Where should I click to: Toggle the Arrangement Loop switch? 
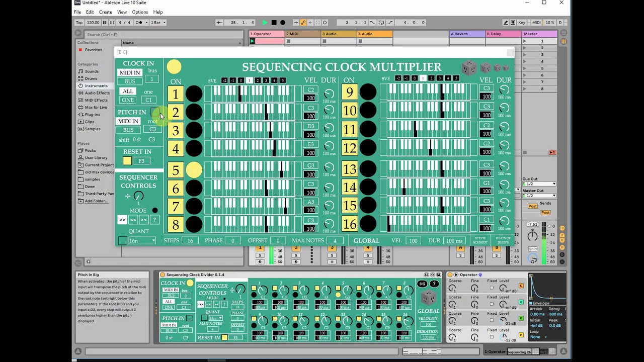tap(381, 23)
